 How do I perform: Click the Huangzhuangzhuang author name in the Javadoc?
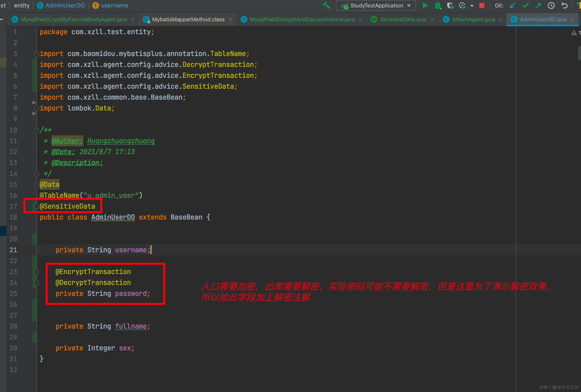[121, 141]
